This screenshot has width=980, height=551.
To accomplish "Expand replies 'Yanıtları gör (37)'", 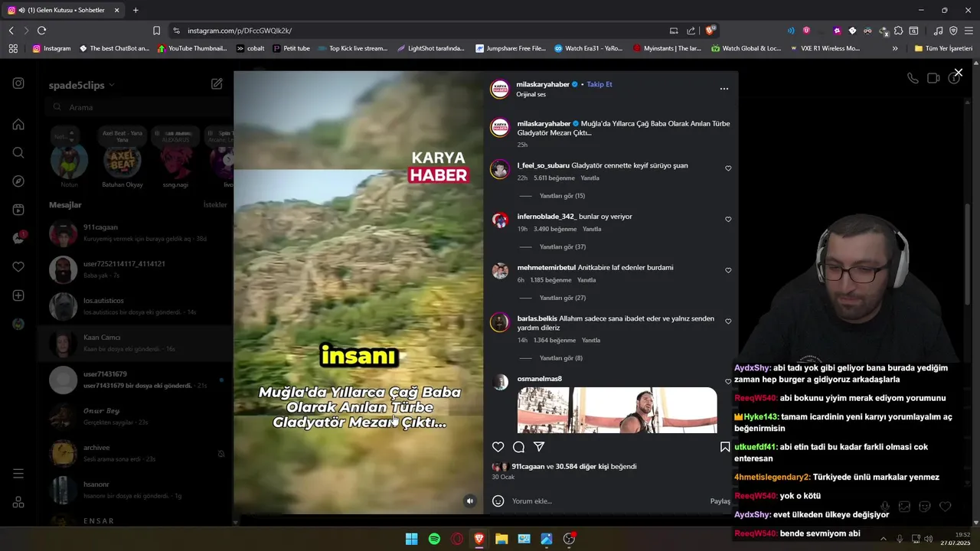I will tap(563, 247).
